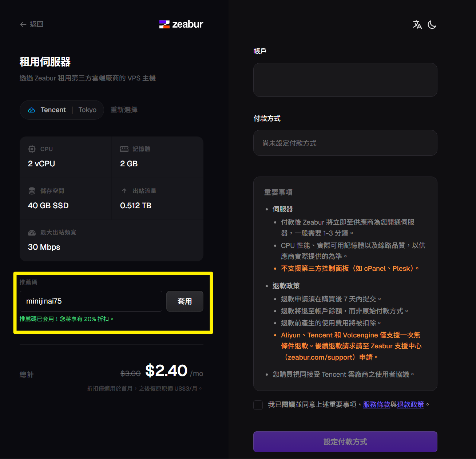
Task: Click the 出站流量 upload arrow icon
Action: pyautogui.click(x=124, y=191)
